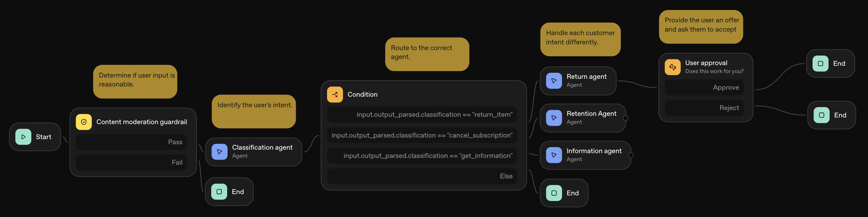This screenshot has height=217, width=868.
Task: Select the cancel_subscription condition row
Action: [x=422, y=135]
